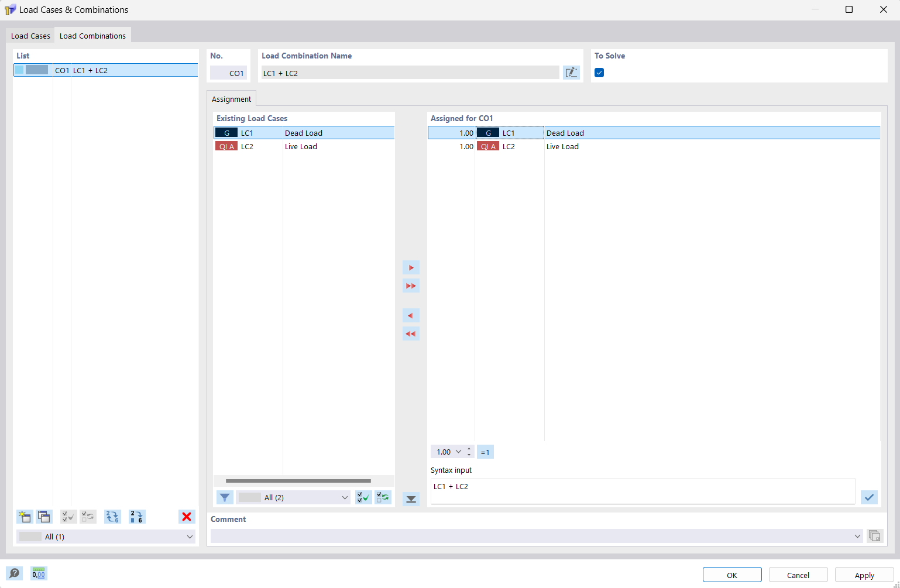Select all load cases with green check icon
The width and height of the screenshot is (900, 588).
(x=363, y=497)
